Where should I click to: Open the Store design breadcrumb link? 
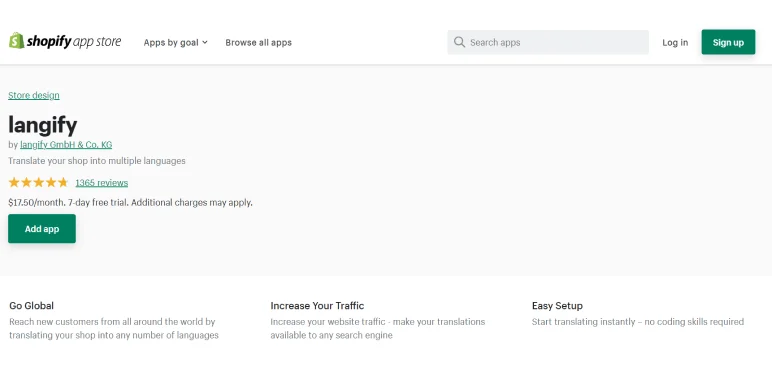click(x=33, y=95)
